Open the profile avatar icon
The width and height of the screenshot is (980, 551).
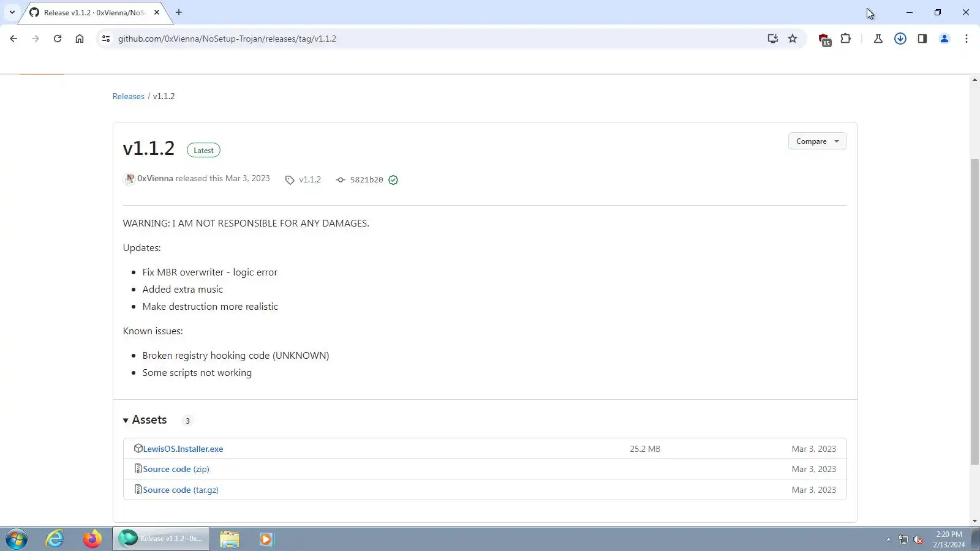pos(944,39)
